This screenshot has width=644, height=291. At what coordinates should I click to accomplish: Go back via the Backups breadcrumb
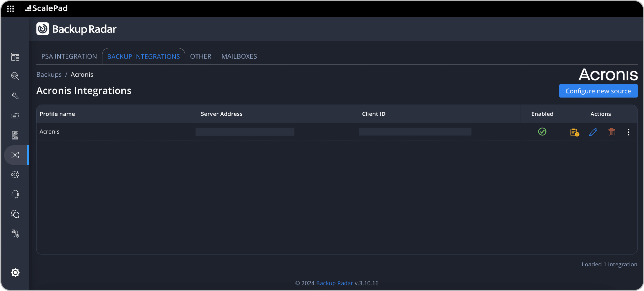[x=49, y=75]
